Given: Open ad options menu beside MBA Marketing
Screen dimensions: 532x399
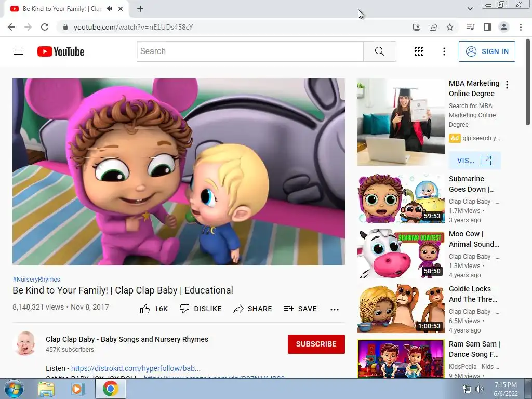Looking at the screenshot, I should [507, 85].
